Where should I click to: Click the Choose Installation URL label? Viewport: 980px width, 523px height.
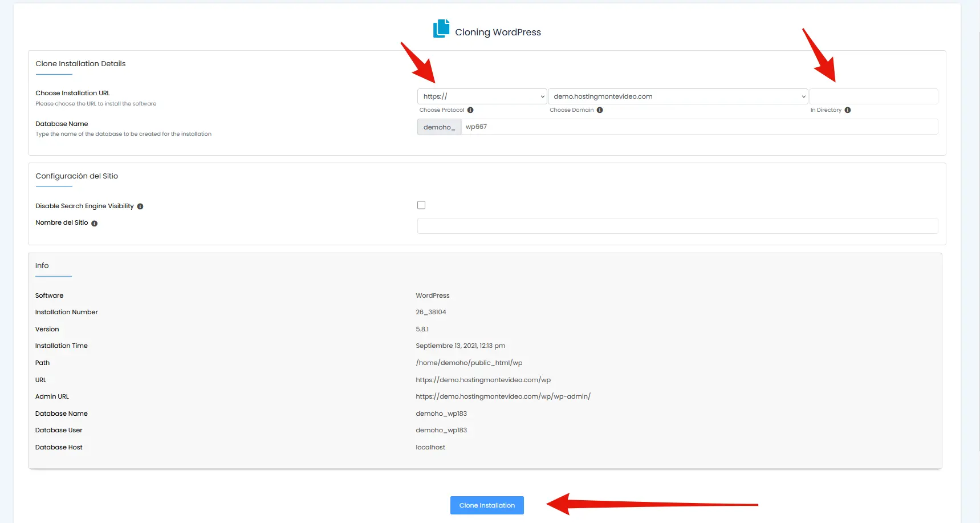[73, 93]
